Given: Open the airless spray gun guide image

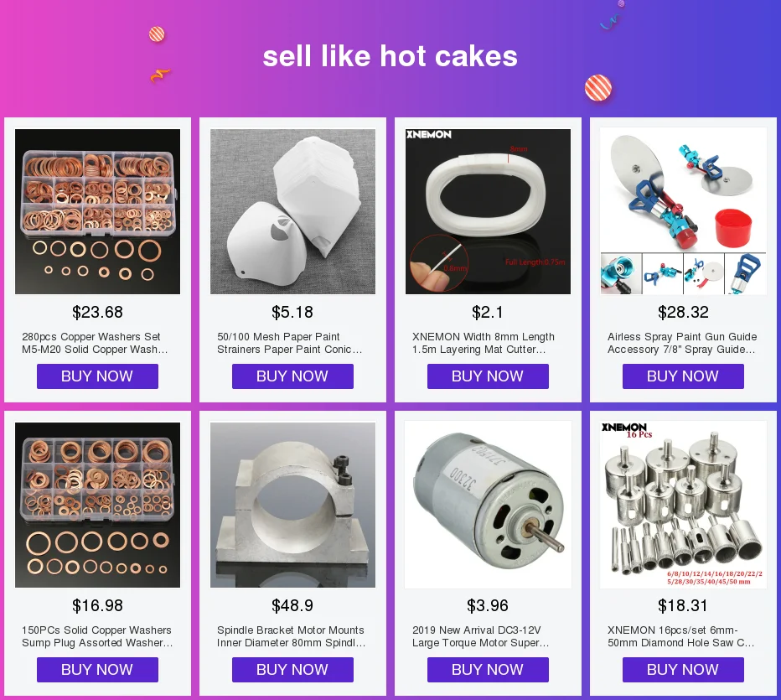Looking at the screenshot, I should click(x=684, y=211).
